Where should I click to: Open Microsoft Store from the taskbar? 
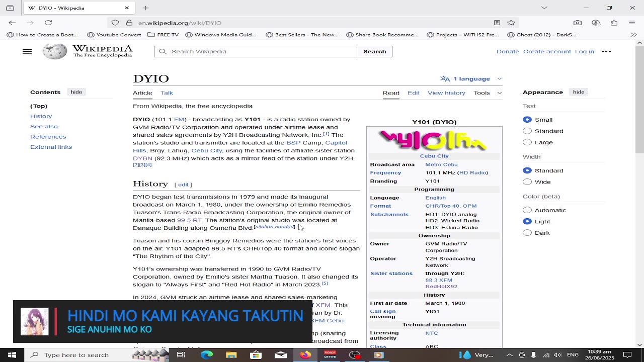pos(256,355)
